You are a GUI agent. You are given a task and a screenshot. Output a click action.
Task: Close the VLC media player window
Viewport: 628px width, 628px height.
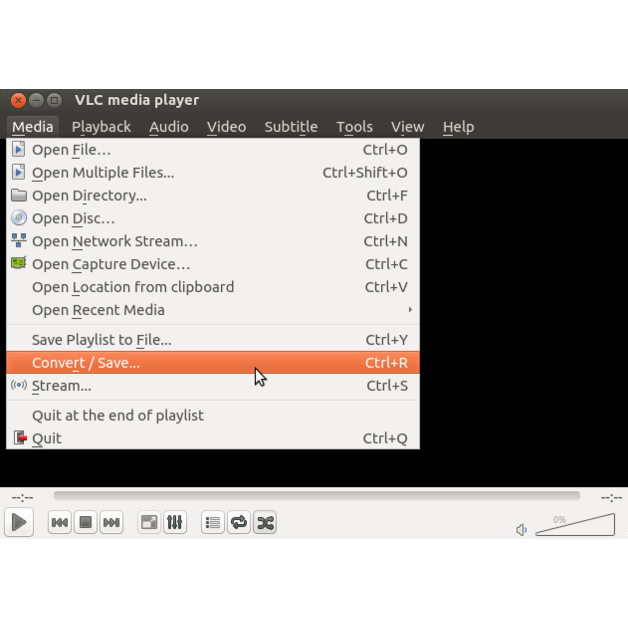point(18,100)
